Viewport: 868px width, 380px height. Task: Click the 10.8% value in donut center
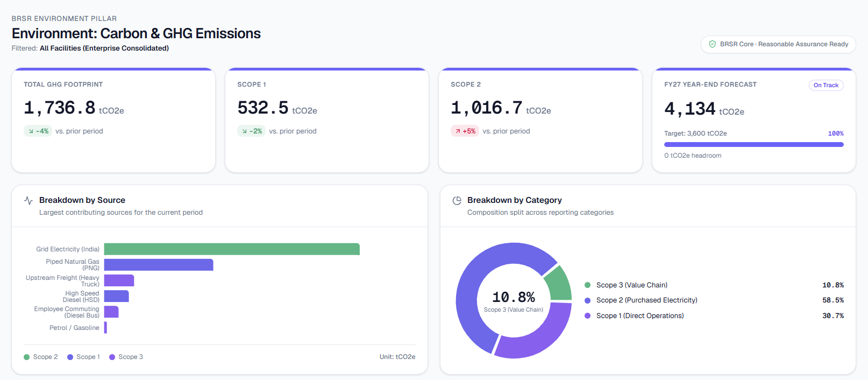pyautogui.click(x=514, y=297)
